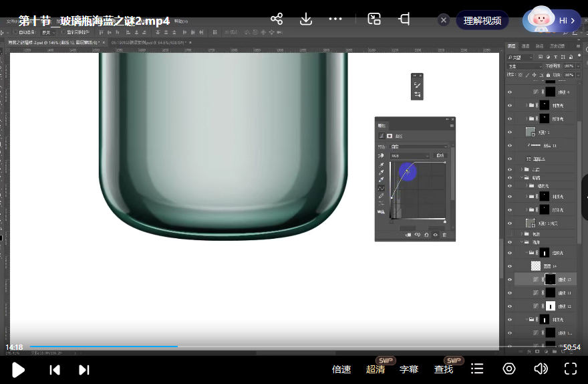Open the playlist icon in player controls

(477, 369)
